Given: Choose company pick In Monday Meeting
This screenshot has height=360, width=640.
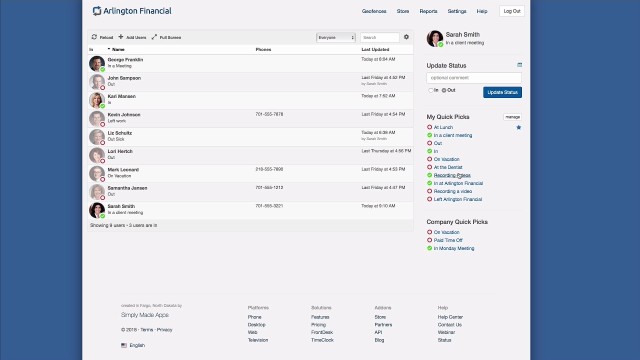Looking at the screenshot, I should point(454,248).
